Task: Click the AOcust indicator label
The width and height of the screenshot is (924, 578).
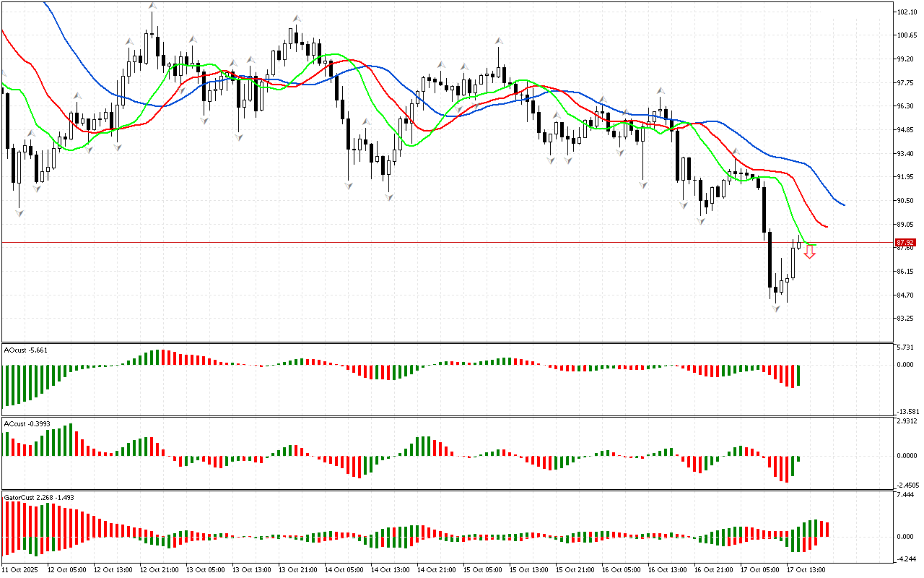Action: tap(26, 350)
